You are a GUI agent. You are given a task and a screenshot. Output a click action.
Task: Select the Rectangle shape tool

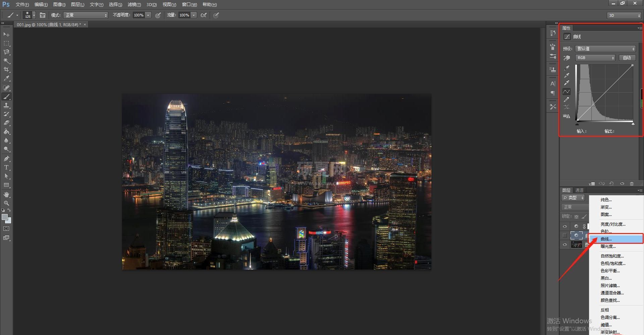pyautogui.click(x=6, y=185)
